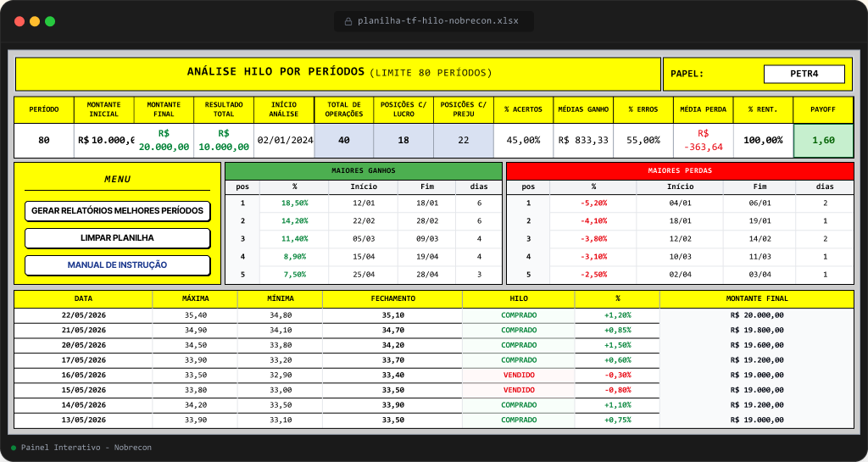
Task: Select MÉDIAS GANHO value R$ 833,33
Action: pos(583,141)
